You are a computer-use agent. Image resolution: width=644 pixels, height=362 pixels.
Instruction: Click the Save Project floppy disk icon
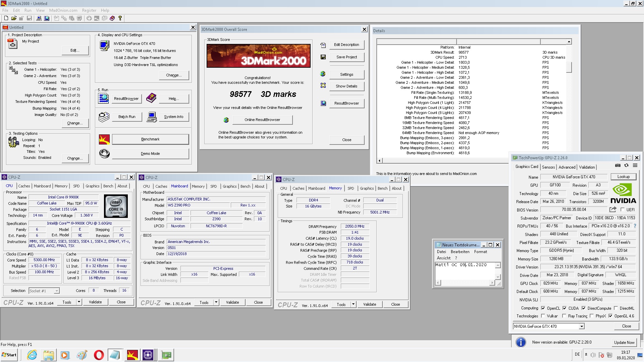pos(323,57)
